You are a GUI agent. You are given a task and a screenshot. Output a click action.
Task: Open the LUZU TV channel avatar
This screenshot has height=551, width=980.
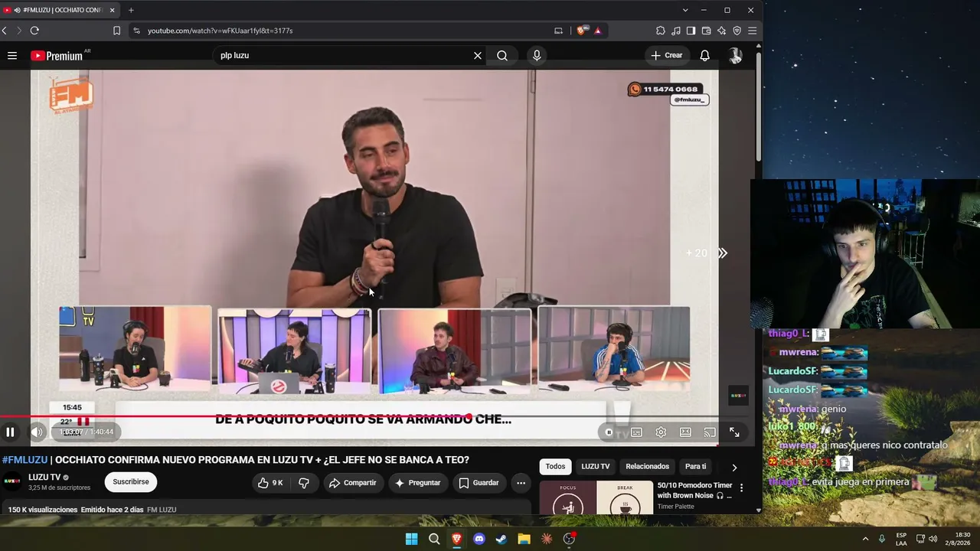(x=12, y=482)
